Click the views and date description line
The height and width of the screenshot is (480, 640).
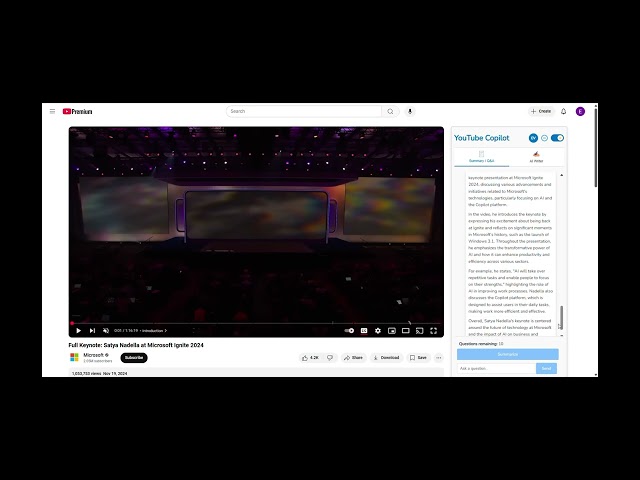coord(100,373)
